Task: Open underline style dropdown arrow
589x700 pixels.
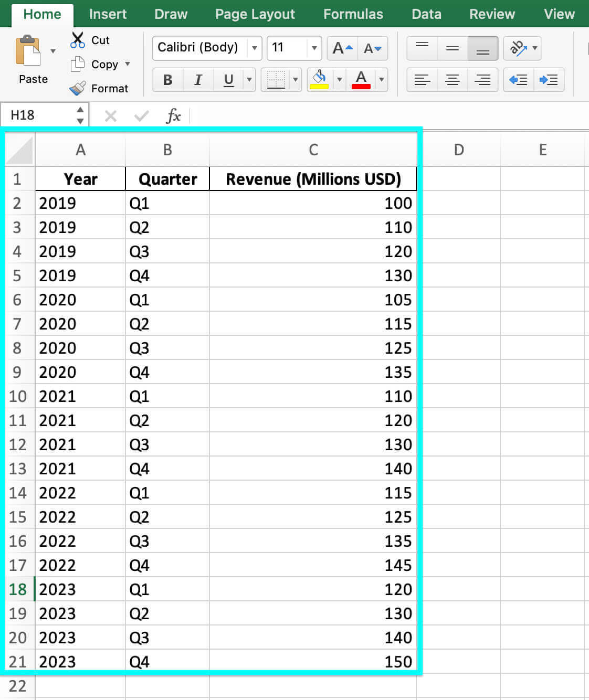Action: coord(249,80)
